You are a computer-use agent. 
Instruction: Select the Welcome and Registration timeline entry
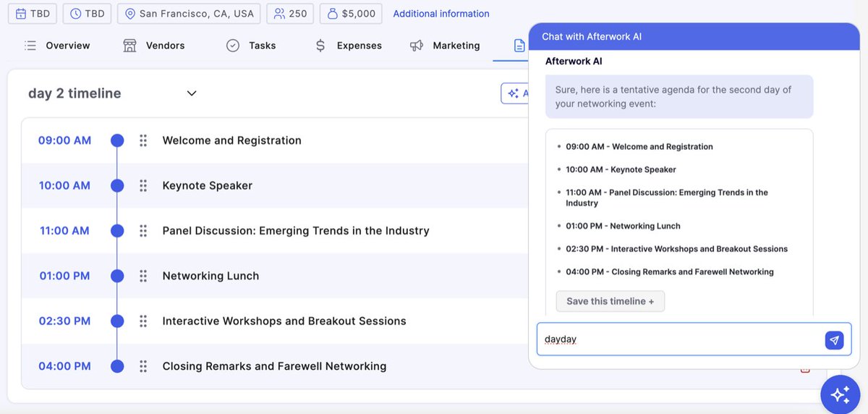tap(231, 140)
